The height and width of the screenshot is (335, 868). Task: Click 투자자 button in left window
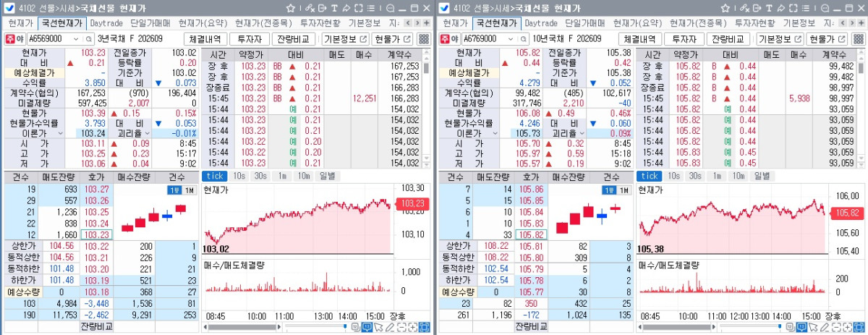coord(250,39)
